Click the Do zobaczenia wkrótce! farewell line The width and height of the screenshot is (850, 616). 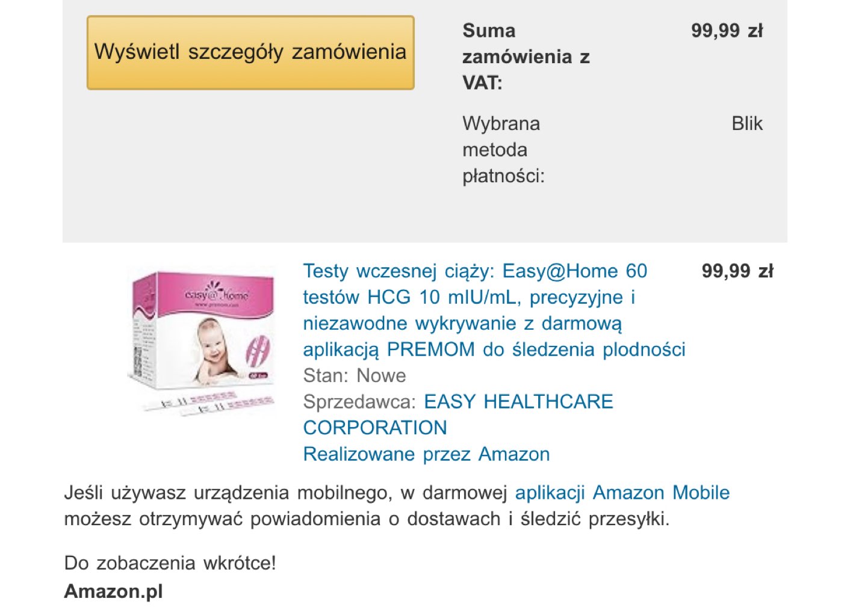click(170, 563)
